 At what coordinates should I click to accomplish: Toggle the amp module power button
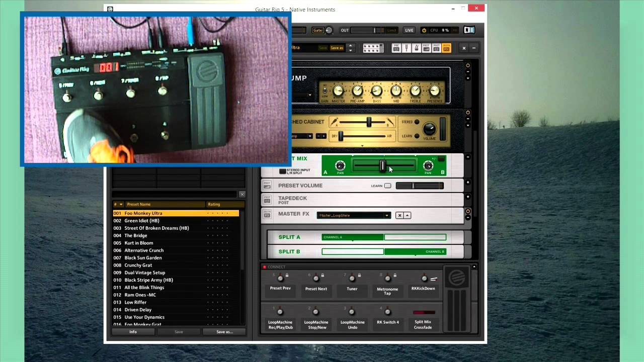(468, 65)
